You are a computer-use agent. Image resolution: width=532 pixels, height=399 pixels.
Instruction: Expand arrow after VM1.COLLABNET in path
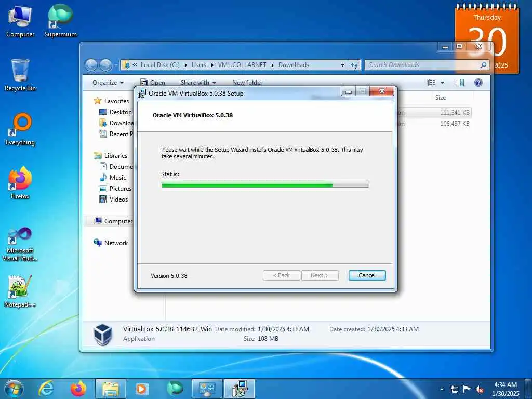coord(272,65)
